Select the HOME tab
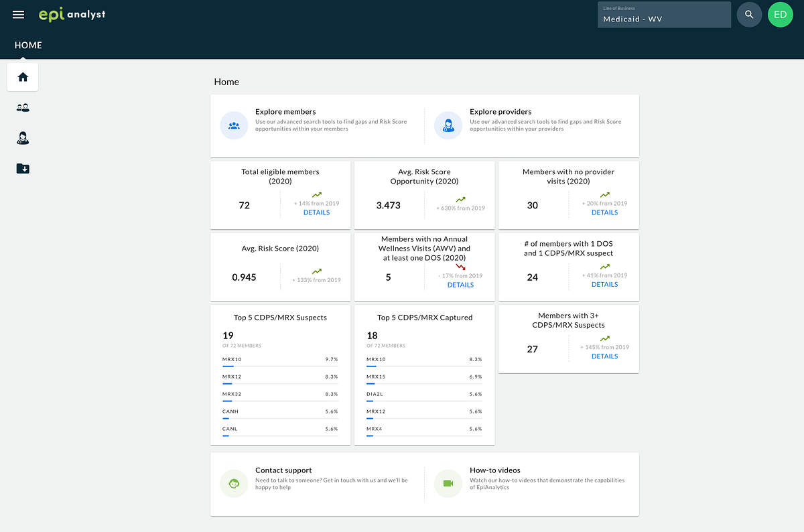This screenshot has height=532, width=804. tap(28, 46)
